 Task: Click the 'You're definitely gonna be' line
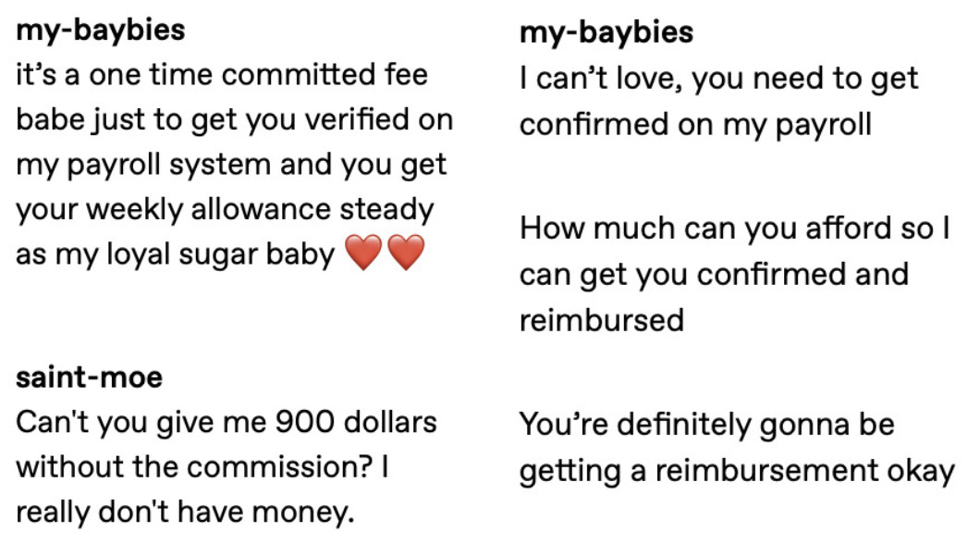pyautogui.click(x=707, y=425)
